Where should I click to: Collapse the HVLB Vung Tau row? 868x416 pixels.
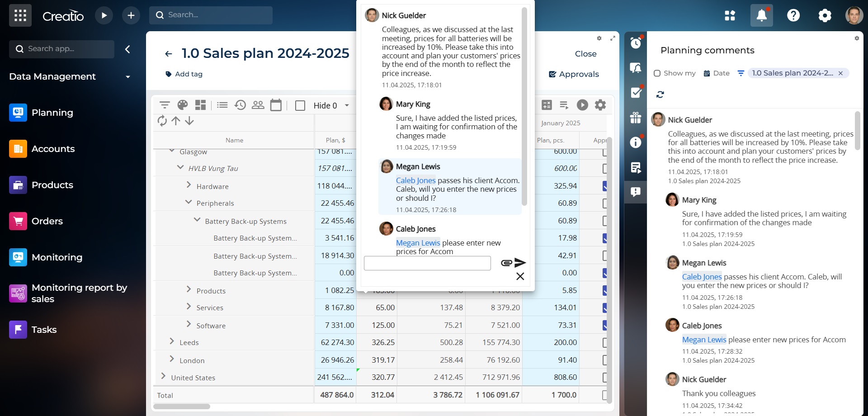180,167
